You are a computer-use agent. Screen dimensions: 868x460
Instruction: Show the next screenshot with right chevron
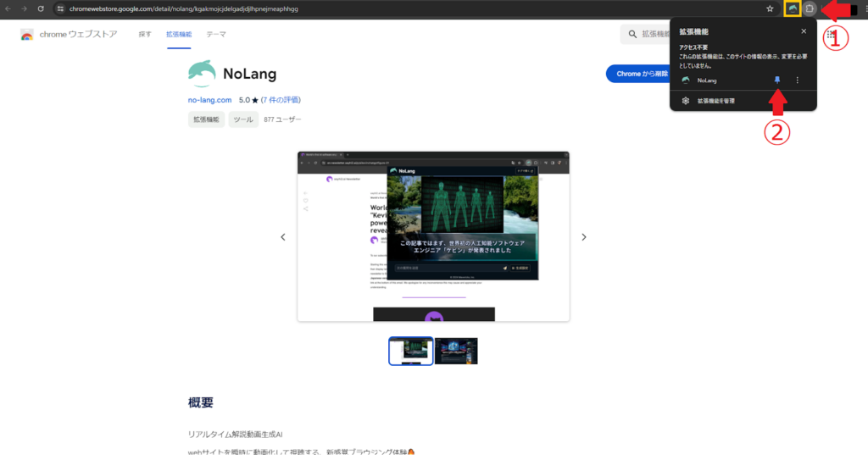pyautogui.click(x=583, y=237)
